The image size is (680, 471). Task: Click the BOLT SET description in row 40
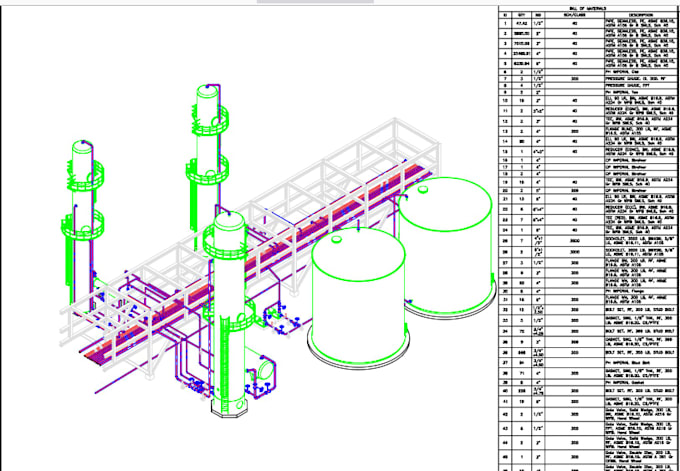[x=641, y=391]
